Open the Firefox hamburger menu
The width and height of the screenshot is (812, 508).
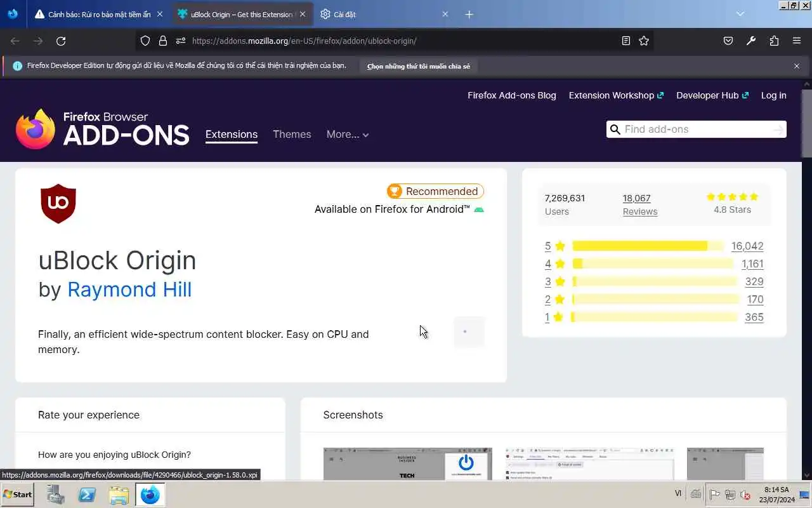click(797, 41)
